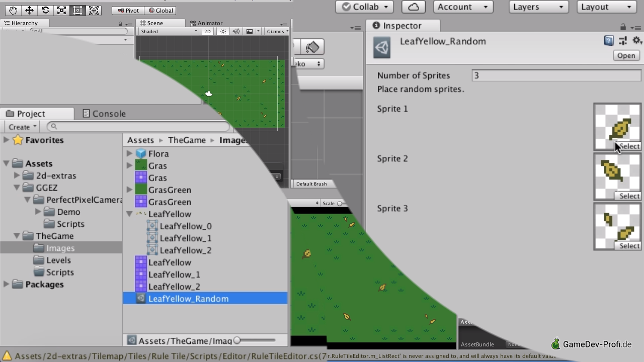Toggle Pivot handle position
The width and height of the screenshot is (644, 362).
pyautogui.click(x=128, y=11)
